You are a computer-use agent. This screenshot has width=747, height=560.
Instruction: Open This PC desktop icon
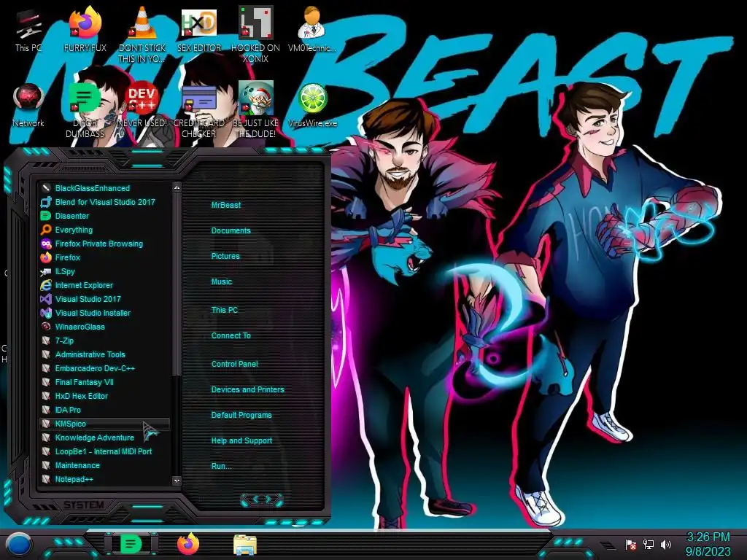[28, 30]
